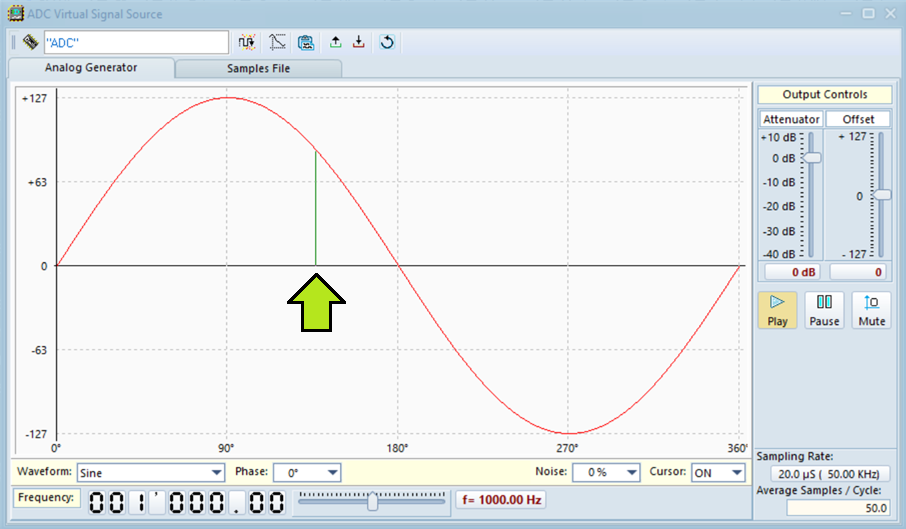Click the Output Controls header
This screenshot has width=906, height=529.
[x=825, y=95]
